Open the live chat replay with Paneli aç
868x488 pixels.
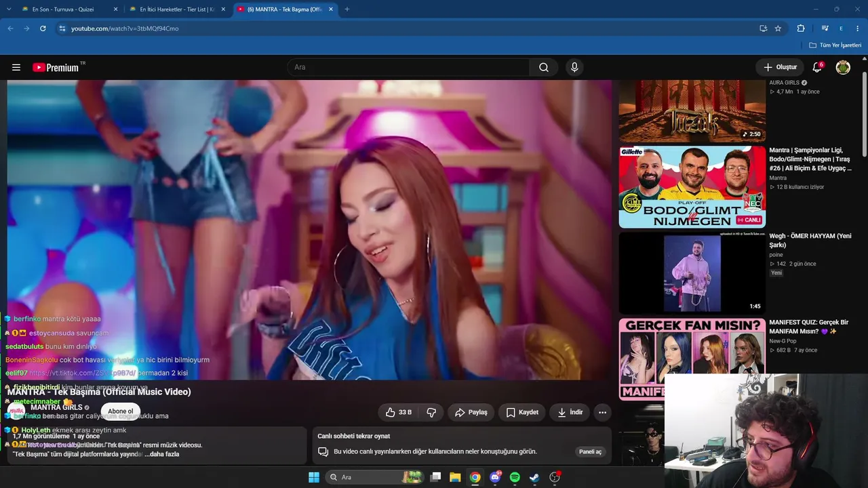[x=590, y=451]
